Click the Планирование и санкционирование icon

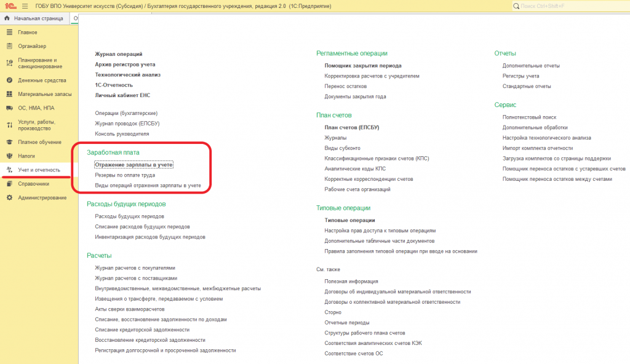(9, 63)
